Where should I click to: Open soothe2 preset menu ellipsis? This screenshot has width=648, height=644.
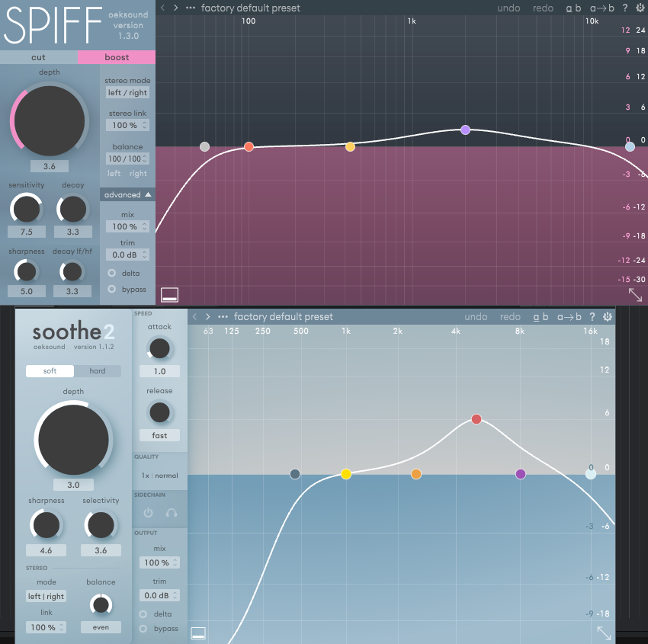223,317
